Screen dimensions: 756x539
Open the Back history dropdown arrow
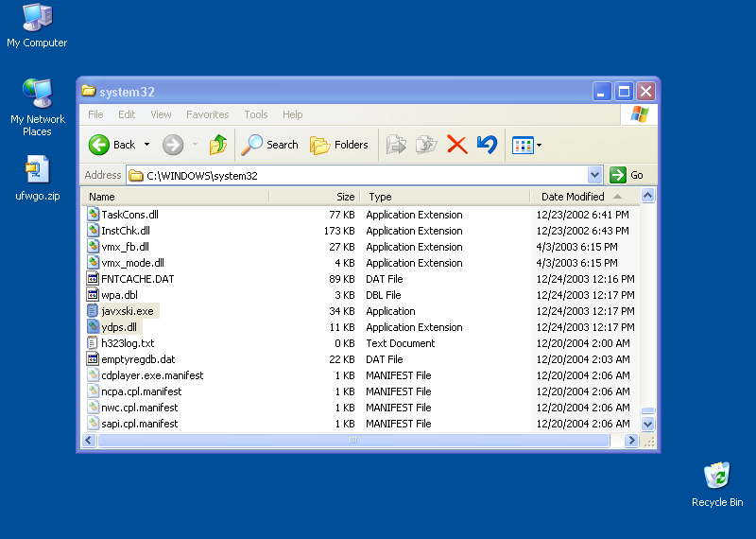147,145
